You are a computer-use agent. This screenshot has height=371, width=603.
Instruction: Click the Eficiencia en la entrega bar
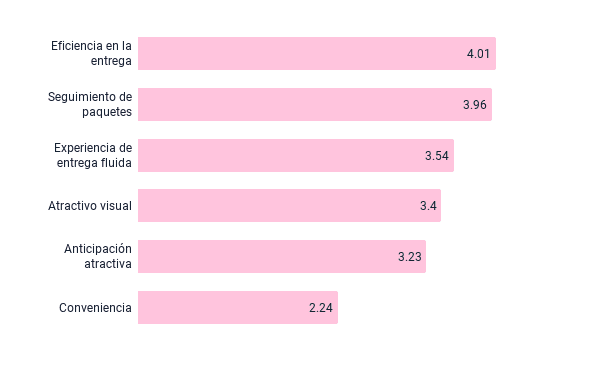317,53
